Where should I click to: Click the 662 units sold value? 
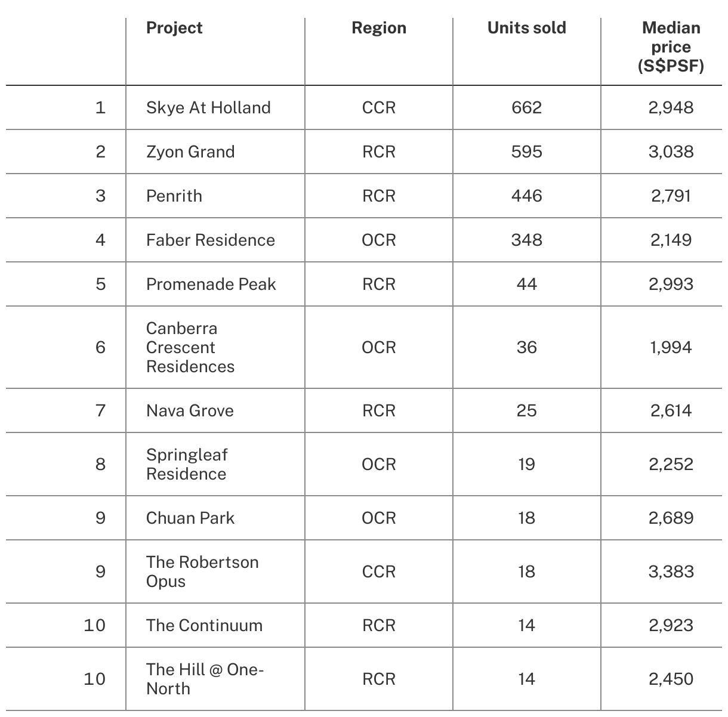pos(526,108)
